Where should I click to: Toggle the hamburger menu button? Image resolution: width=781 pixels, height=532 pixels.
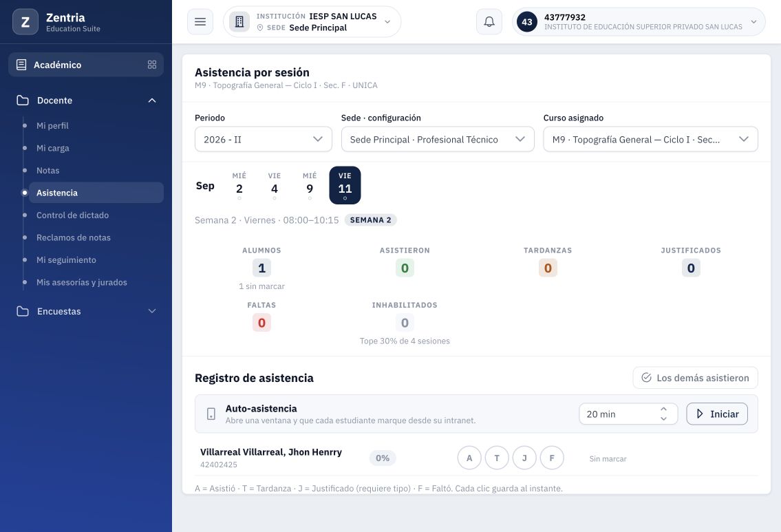(200, 22)
